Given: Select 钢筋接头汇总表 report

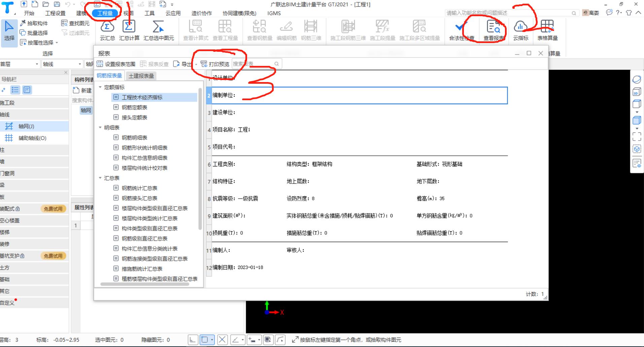Looking at the screenshot, I should 139,198.
